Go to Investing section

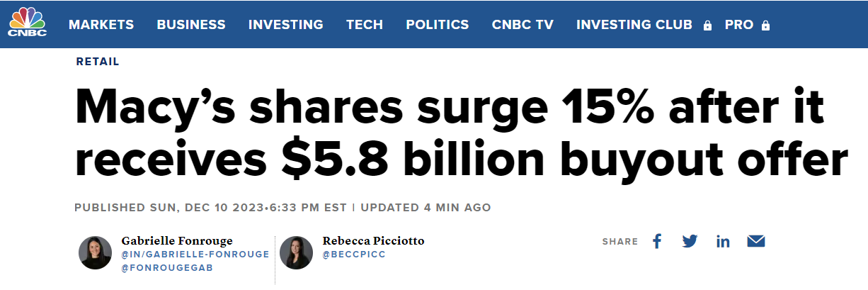pos(285,24)
